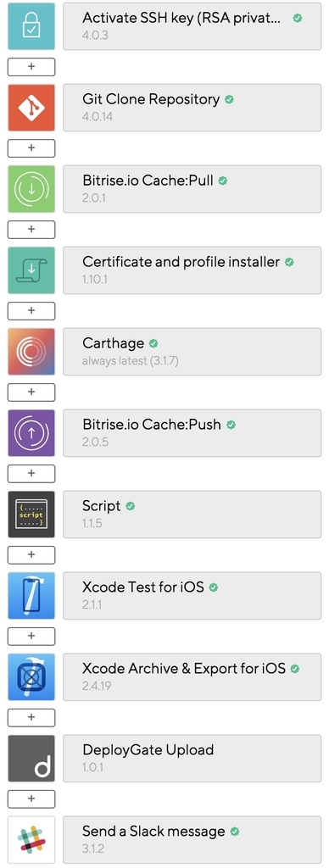Add a step below Activate SSH key
Image resolution: width=329 pixels, height=868 pixels.
point(31,66)
